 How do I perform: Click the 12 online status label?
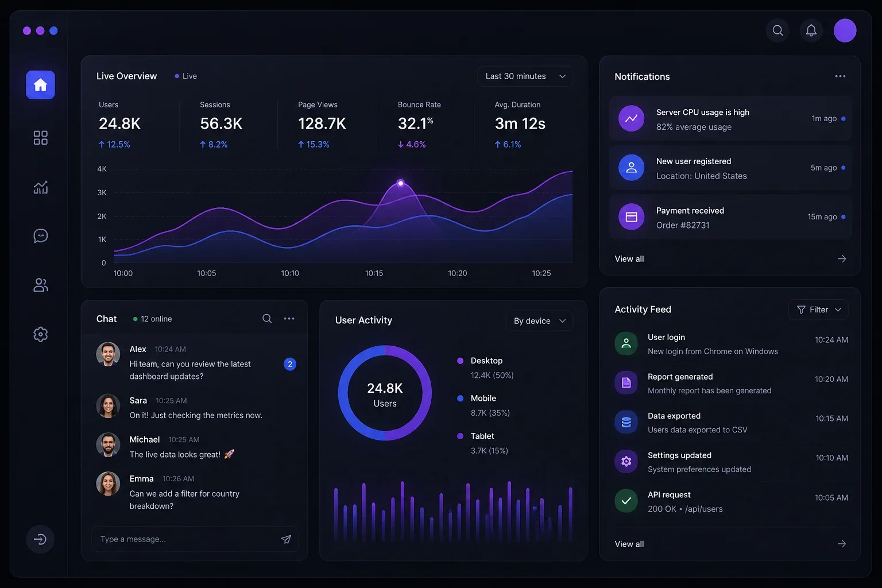(152, 319)
